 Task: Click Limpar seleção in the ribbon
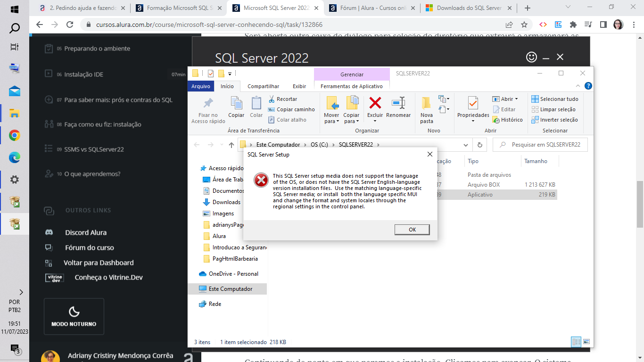553,109
